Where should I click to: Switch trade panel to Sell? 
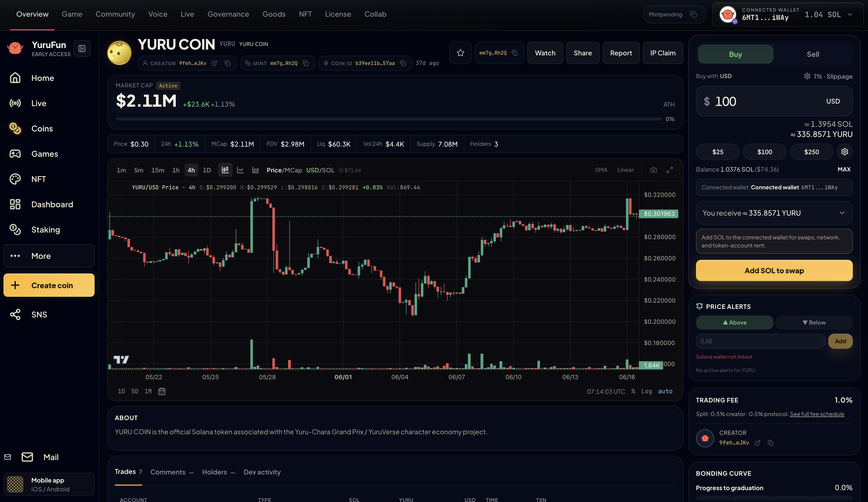[x=813, y=54]
